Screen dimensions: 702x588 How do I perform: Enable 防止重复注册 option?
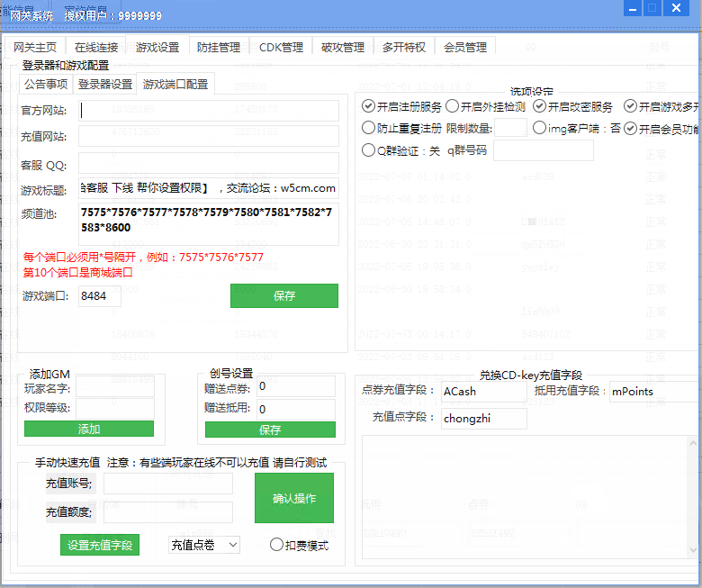[401, 128]
